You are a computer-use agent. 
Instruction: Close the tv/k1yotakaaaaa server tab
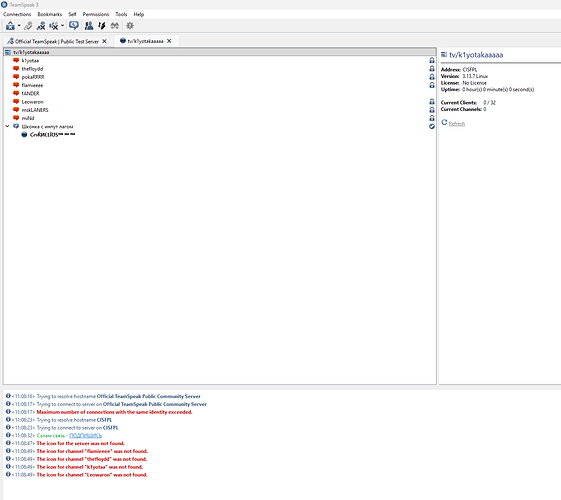tap(169, 41)
